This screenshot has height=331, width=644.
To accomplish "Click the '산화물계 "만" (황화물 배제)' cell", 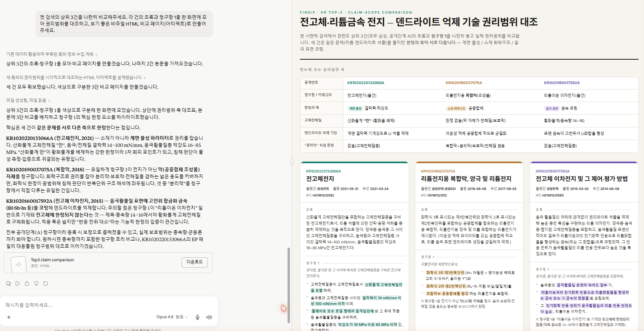I will 371,121.
